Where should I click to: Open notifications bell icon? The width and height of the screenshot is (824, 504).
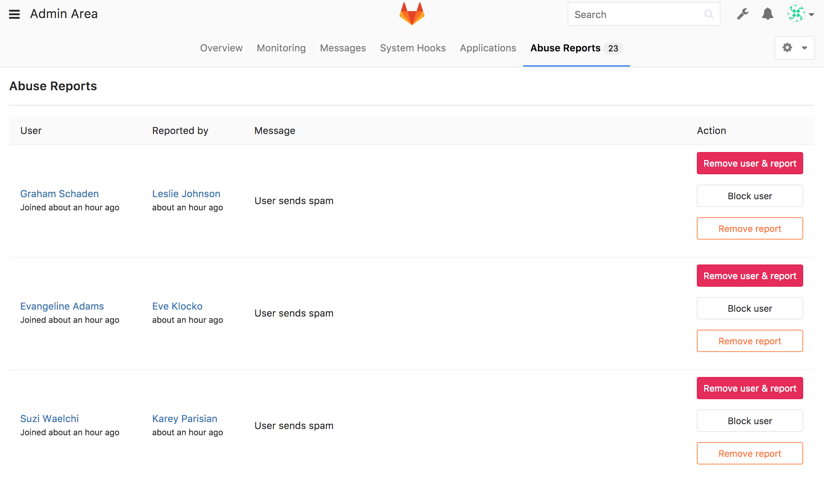pyautogui.click(x=767, y=14)
